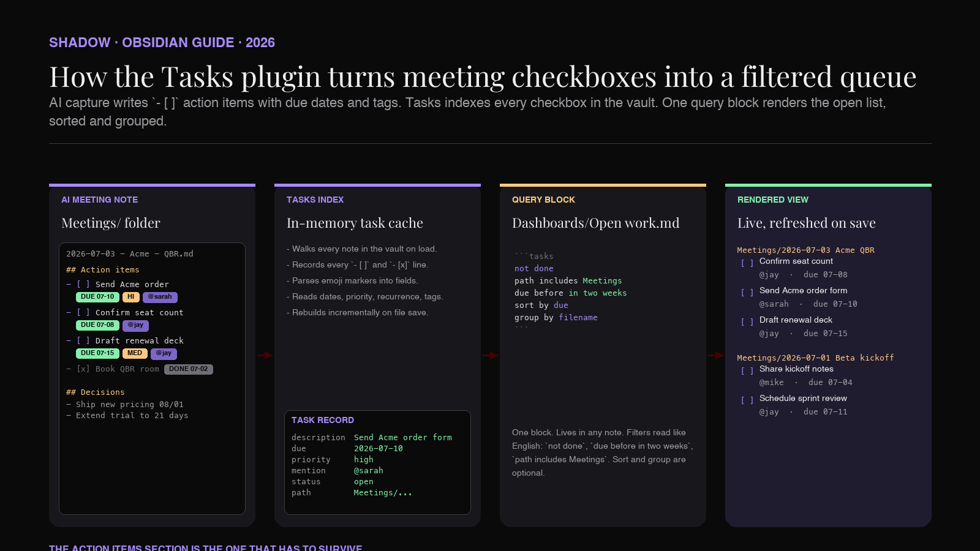Click 'Walks every note in the vault on load.'
Image resolution: width=980 pixels, height=551 pixels.
[362, 249]
